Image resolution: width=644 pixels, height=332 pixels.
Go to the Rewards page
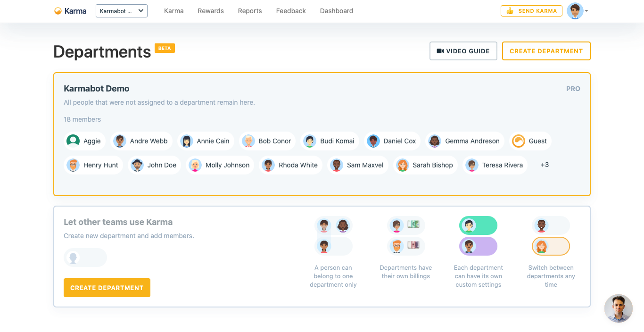pos(211,11)
